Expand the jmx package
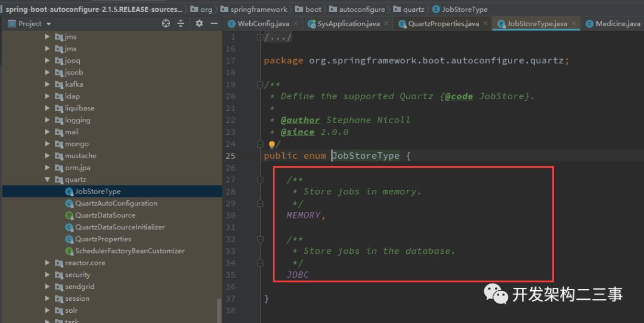The width and height of the screenshot is (644, 323). [x=47, y=48]
